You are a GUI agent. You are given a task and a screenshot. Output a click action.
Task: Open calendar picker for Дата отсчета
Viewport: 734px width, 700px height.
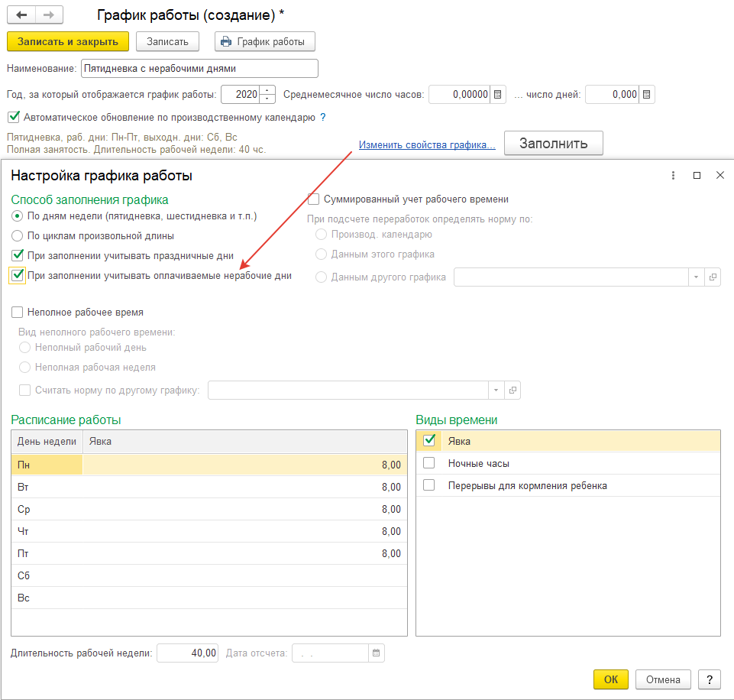coord(376,653)
